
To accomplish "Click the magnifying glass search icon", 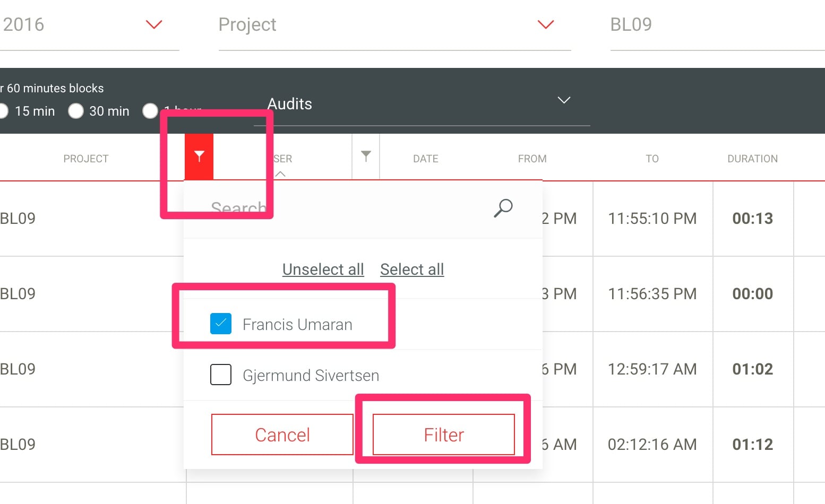I will point(503,208).
